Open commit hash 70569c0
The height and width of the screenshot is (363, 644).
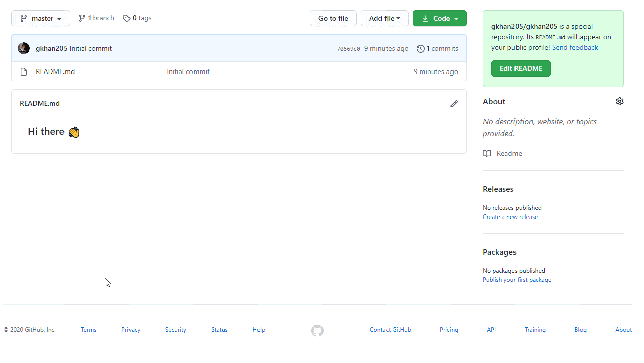click(348, 49)
